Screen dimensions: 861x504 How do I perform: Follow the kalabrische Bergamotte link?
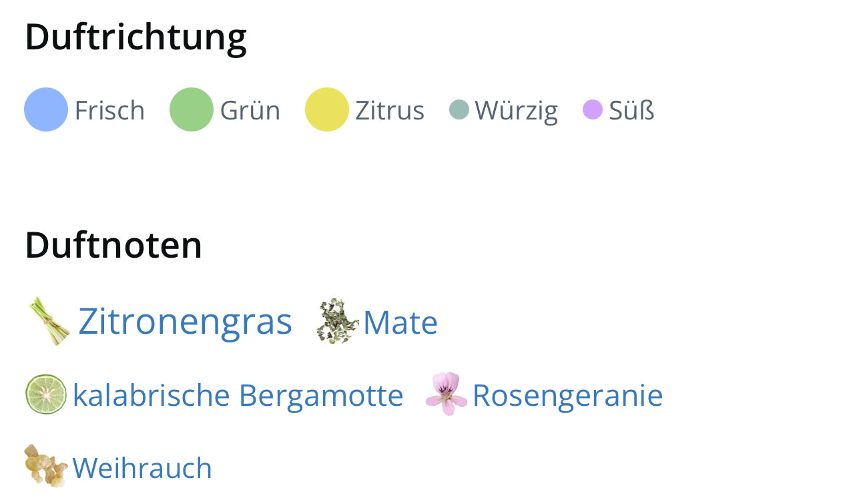point(238,395)
